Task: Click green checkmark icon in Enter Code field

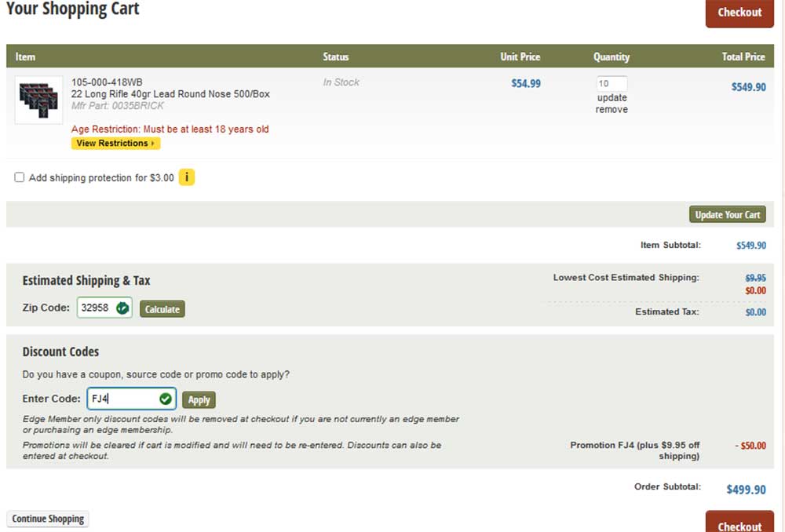Action: (x=166, y=399)
